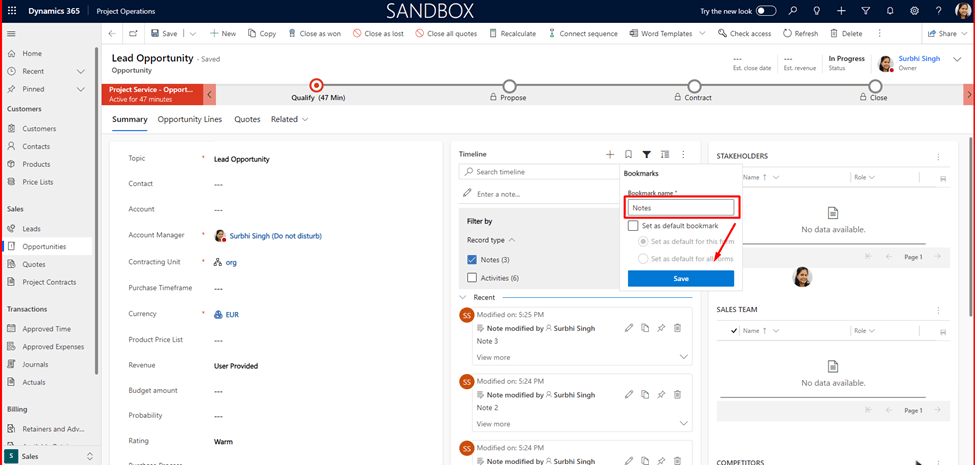Click the Close as won button
Viewport: 975px width, 465px height.
(x=315, y=33)
